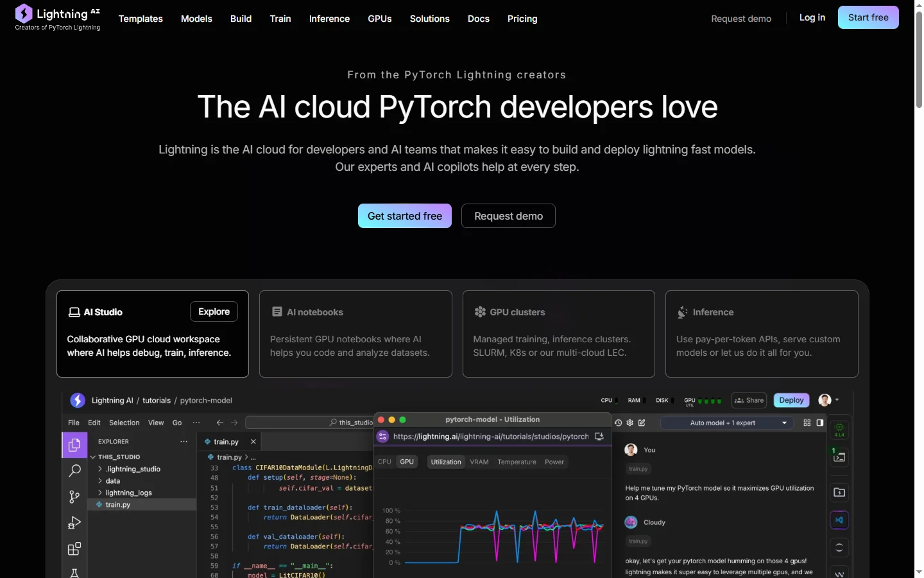The image size is (924, 578).
Task: Click the Log in link
Action: 812,17
